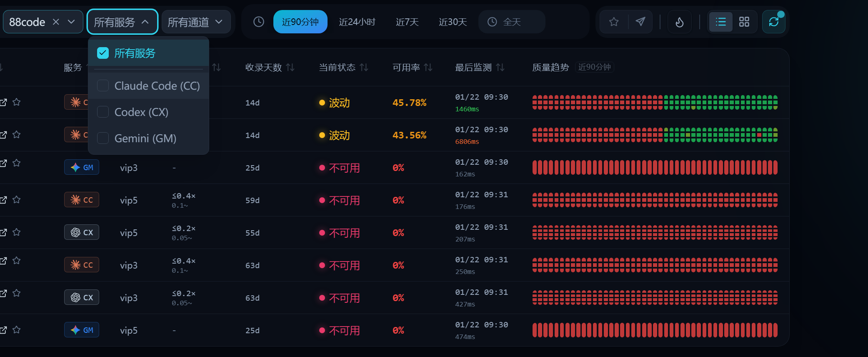
Task: Star the vip5 CC 59d row
Action: (17, 200)
